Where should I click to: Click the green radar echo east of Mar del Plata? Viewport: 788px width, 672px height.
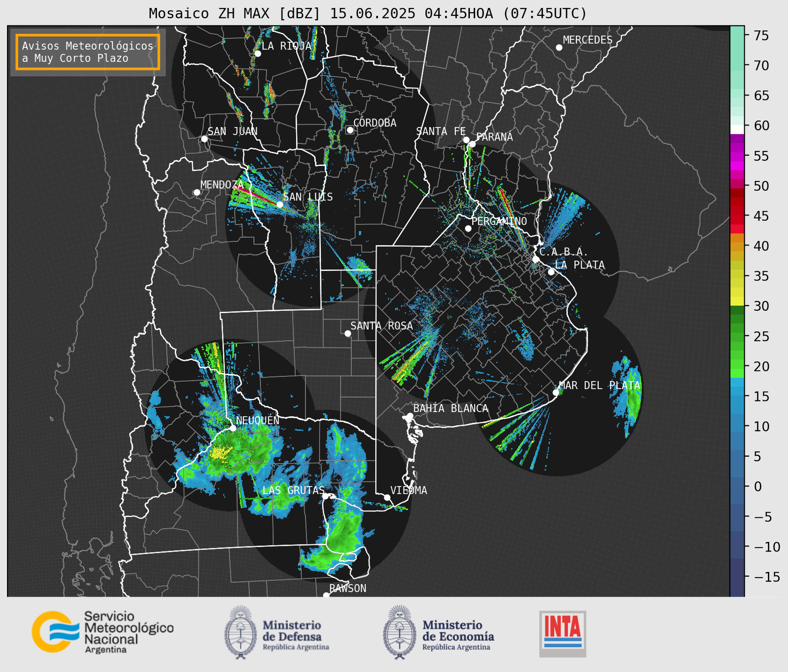click(633, 395)
